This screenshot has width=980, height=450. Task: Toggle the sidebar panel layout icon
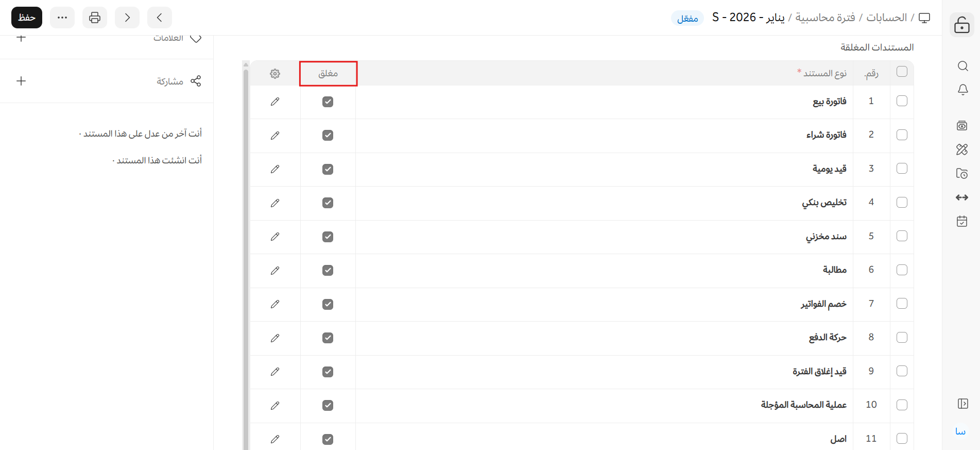[962, 404]
